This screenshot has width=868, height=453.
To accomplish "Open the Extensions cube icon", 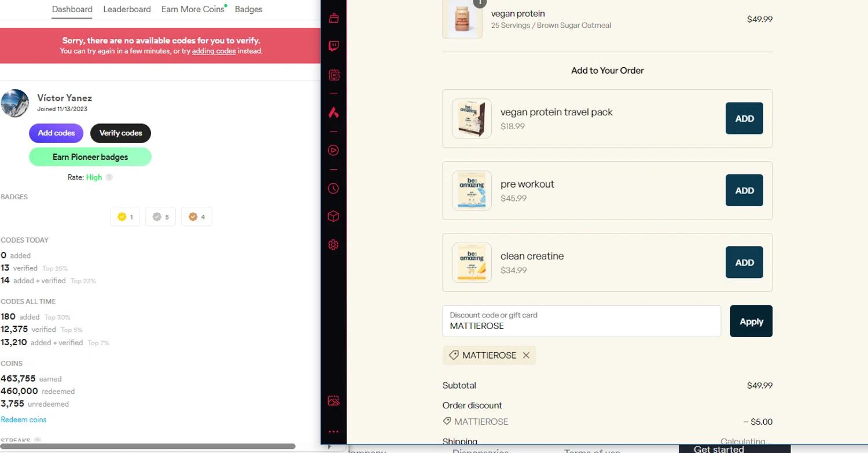I will (333, 216).
